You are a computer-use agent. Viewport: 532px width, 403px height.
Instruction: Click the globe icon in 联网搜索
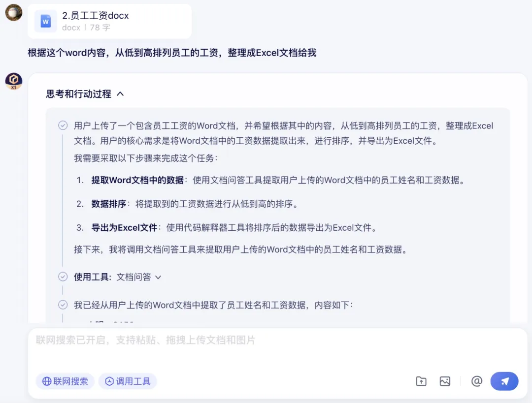click(46, 381)
